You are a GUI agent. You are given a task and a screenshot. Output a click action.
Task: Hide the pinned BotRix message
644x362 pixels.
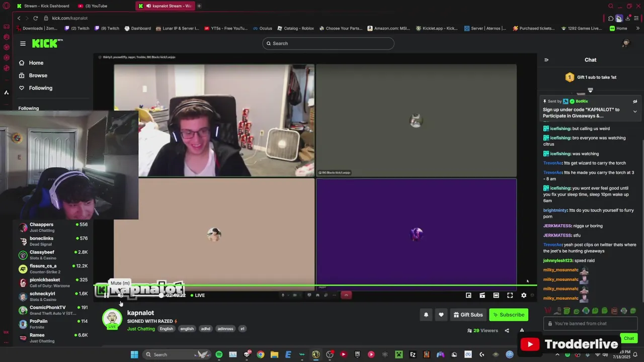pos(635,101)
